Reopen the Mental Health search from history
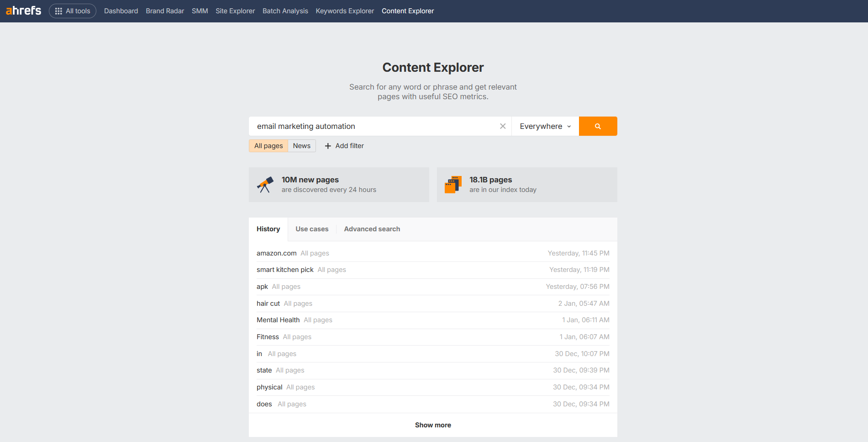Image resolution: width=868 pixels, height=442 pixels. (278, 320)
